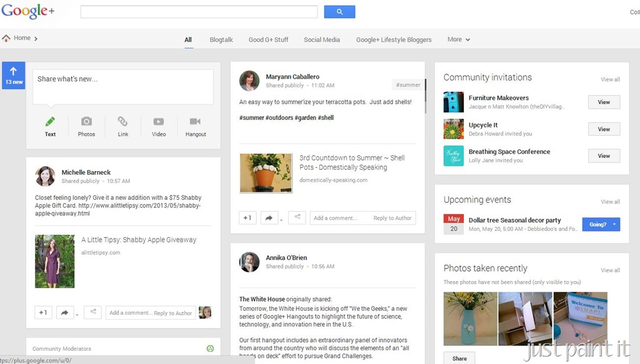Click commenter avatar on Michelle's post
Screen dimensions: 640x364
[205, 313]
